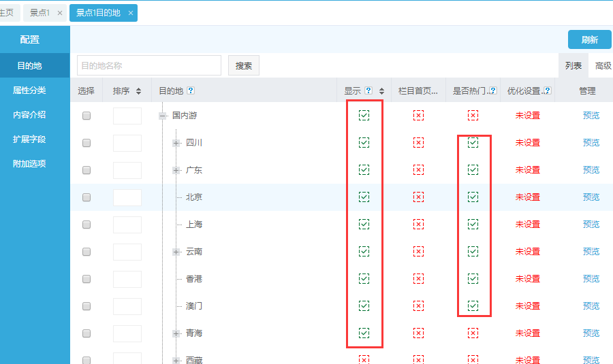Expand the 云南 destination node
This screenshot has width=613, height=364.
coord(176,252)
